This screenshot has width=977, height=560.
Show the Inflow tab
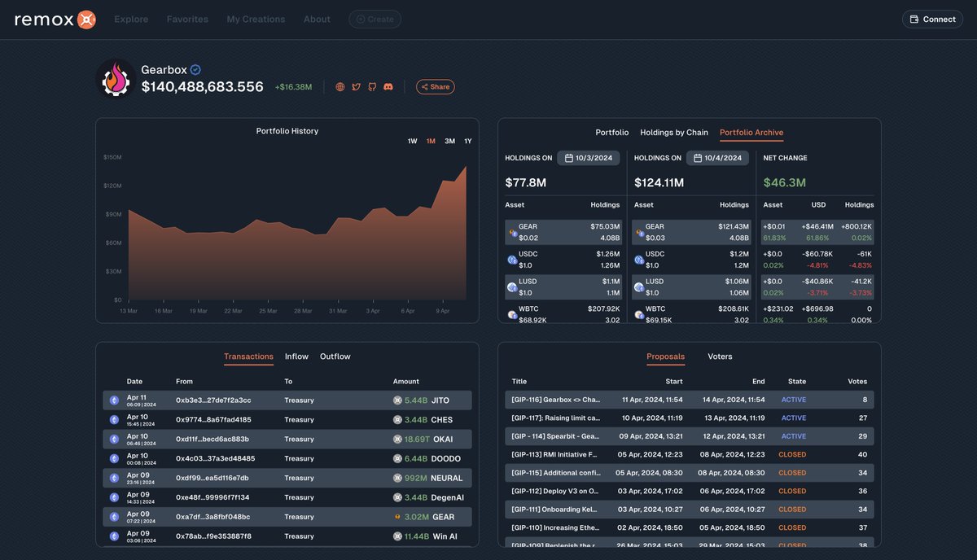296,357
